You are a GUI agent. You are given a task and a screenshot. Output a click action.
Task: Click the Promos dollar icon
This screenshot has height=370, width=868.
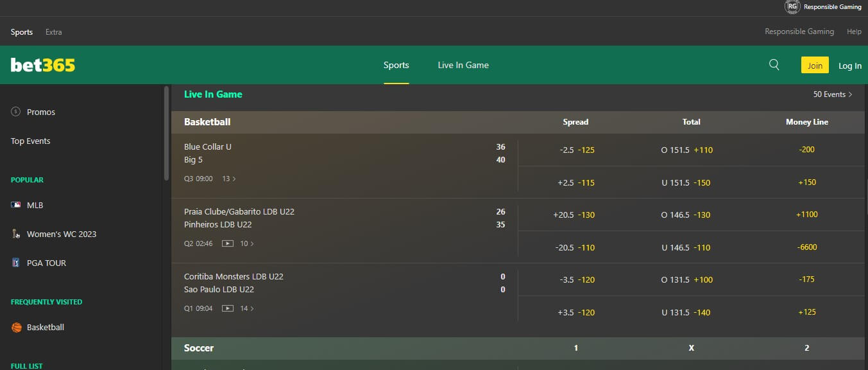(x=16, y=112)
